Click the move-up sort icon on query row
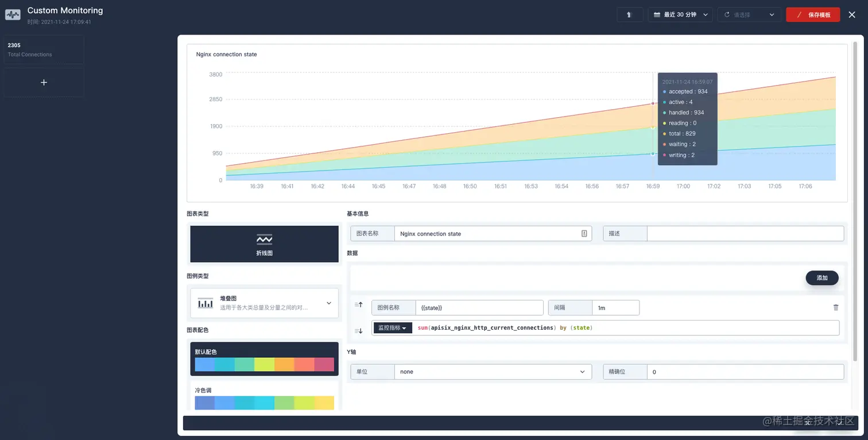 click(358, 304)
